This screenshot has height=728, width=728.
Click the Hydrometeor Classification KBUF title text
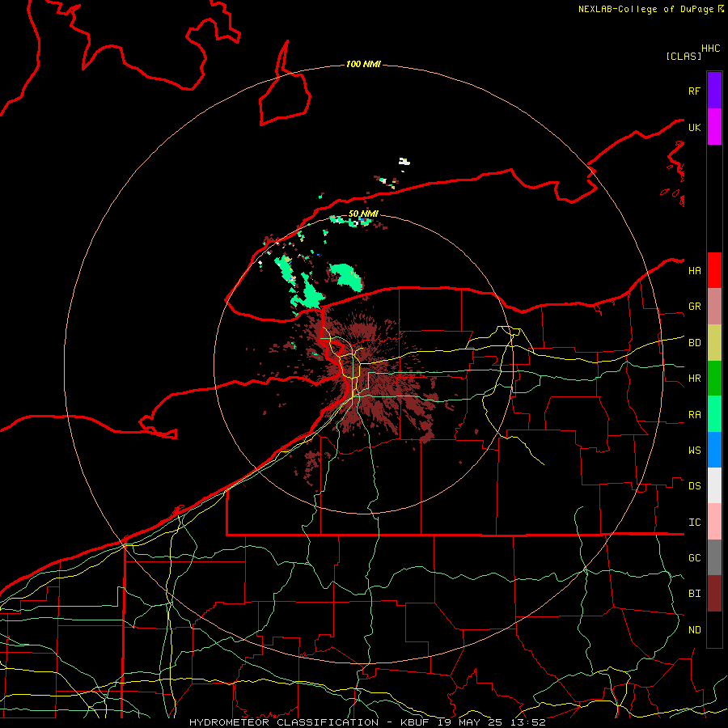pos(367,722)
